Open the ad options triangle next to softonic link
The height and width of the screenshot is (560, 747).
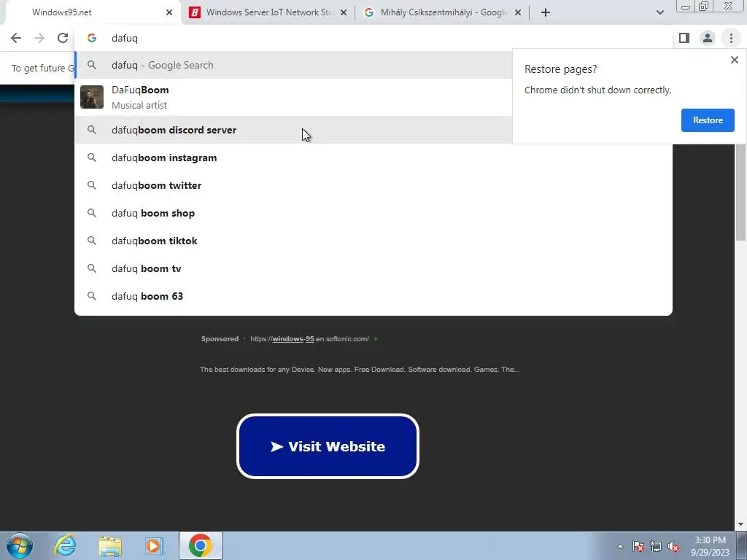click(x=376, y=339)
